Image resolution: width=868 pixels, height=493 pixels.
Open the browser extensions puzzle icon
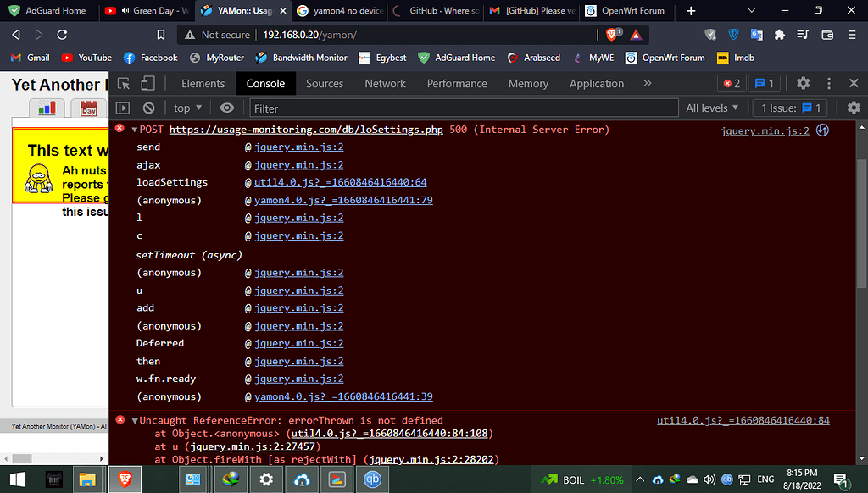point(779,35)
